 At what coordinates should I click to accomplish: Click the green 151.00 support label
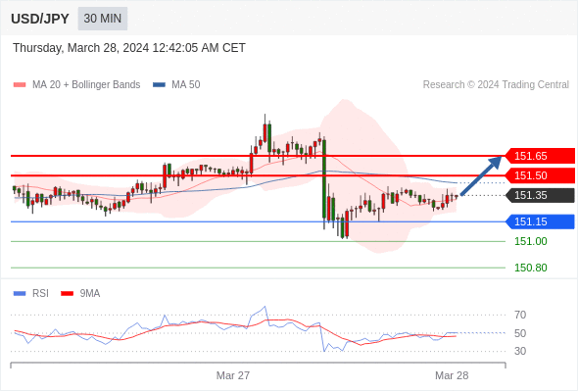point(530,241)
